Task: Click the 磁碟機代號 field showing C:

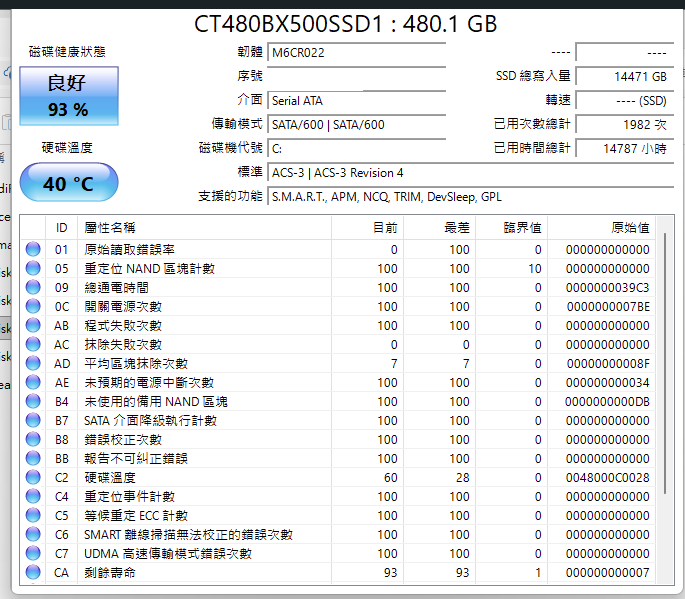Action: tap(356, 149)
